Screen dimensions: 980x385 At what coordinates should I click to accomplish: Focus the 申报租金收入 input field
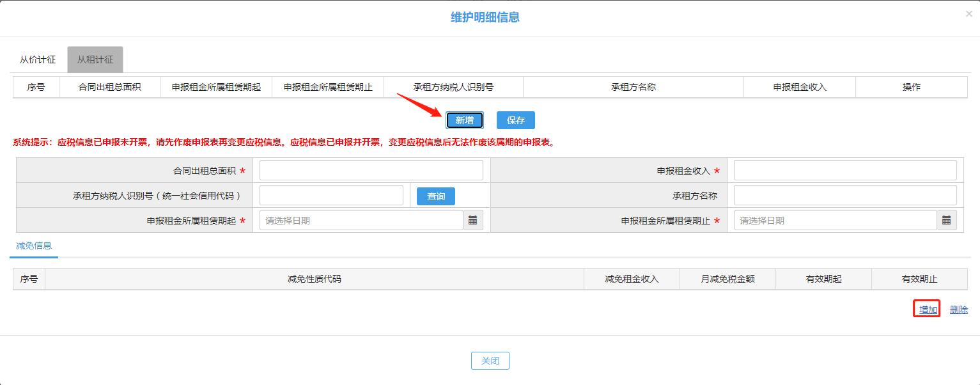click(845, 170)
